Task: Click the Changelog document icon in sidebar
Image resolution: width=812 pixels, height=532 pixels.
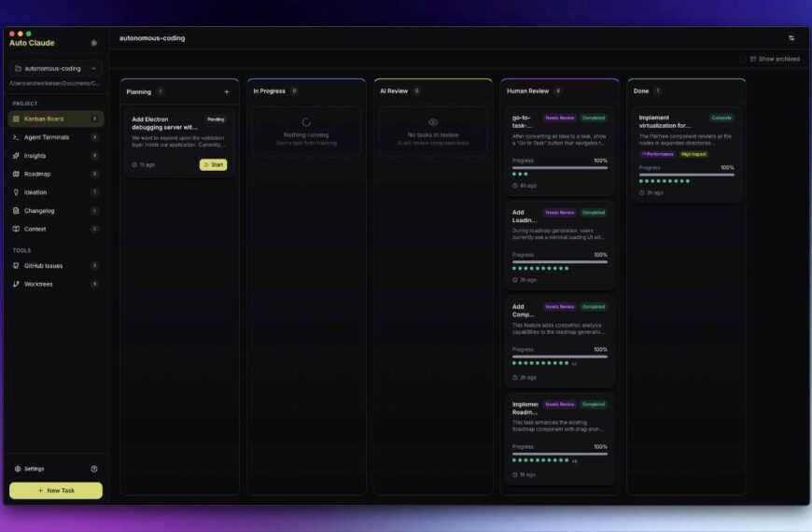Action: coord(16,211)
